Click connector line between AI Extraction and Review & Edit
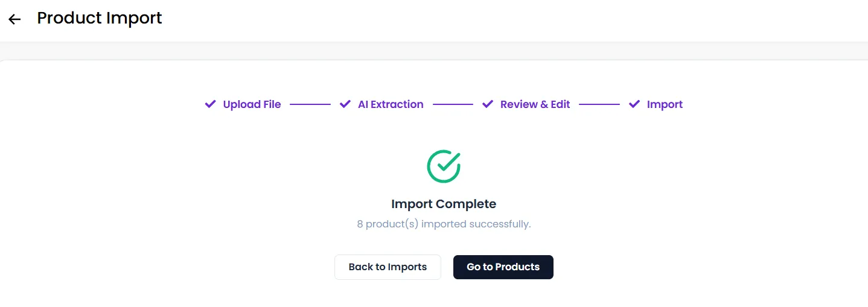 [x=453, y=104]
